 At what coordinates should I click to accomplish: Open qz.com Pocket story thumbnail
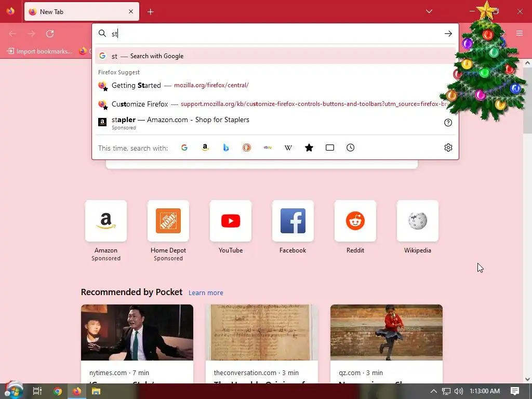pos(387,332)
